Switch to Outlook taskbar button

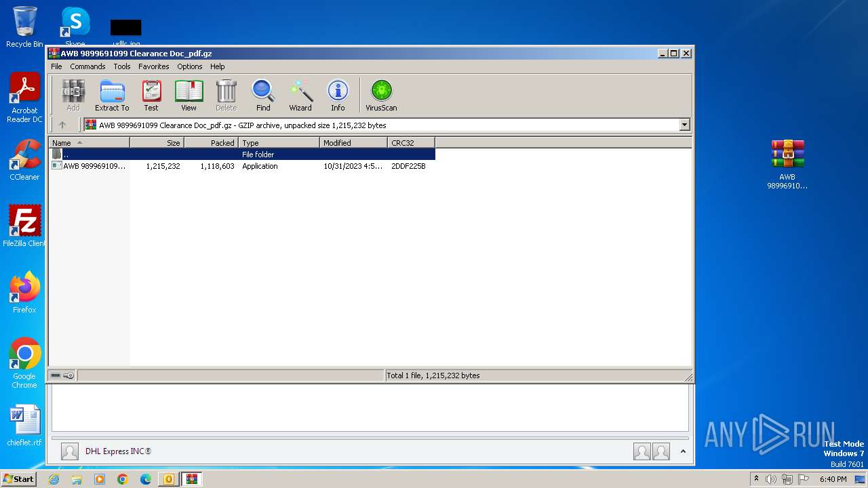169,479
